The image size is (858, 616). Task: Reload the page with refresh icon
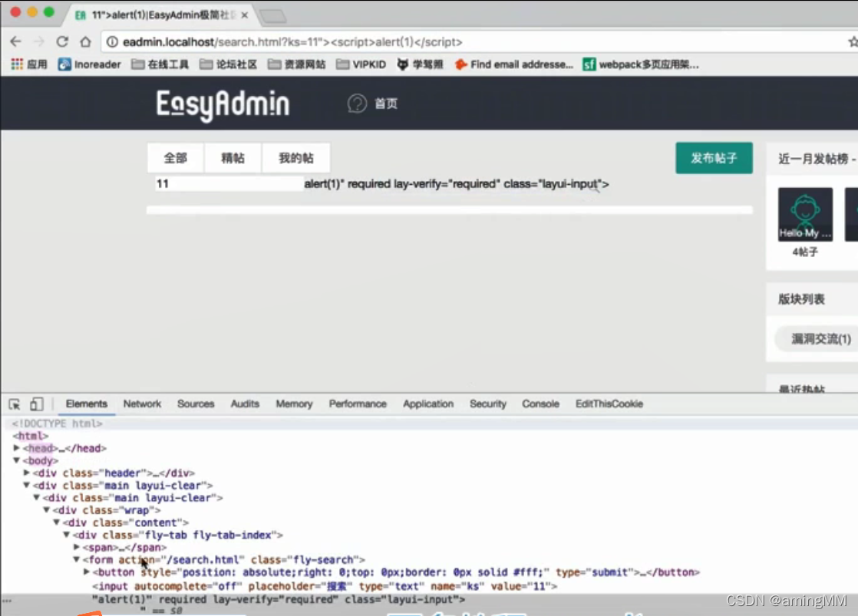click(x=62, y=41)
